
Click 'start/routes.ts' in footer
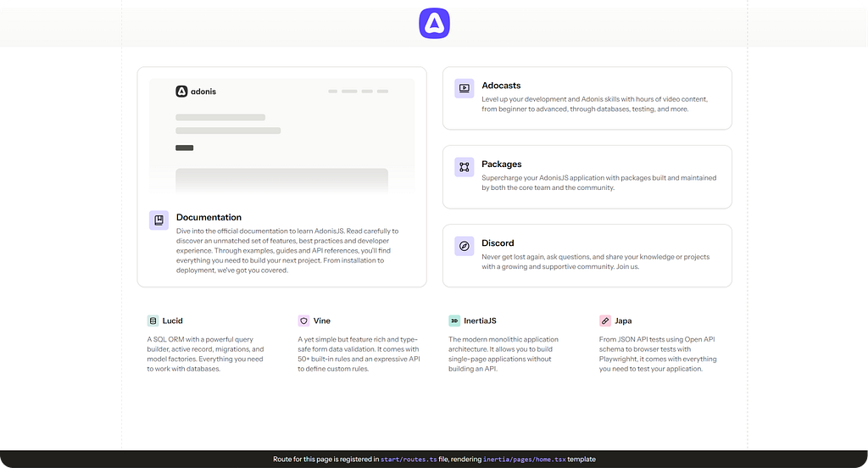409,460
